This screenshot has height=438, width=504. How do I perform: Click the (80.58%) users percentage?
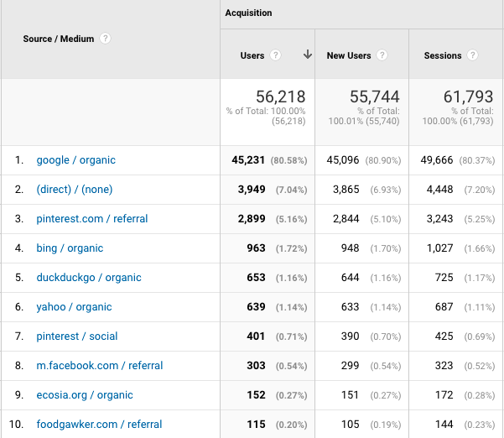point(288,160)
